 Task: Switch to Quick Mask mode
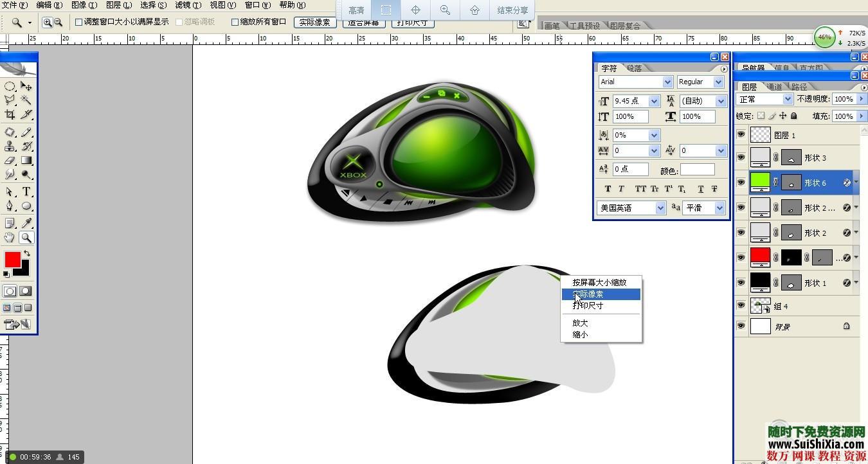26,291
